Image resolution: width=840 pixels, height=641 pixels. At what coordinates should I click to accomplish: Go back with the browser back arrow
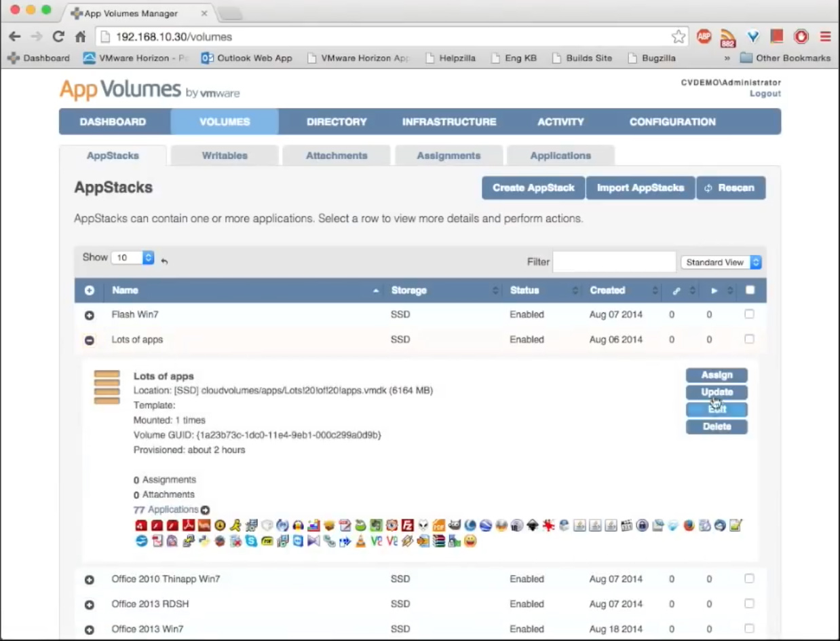[15, 37]
